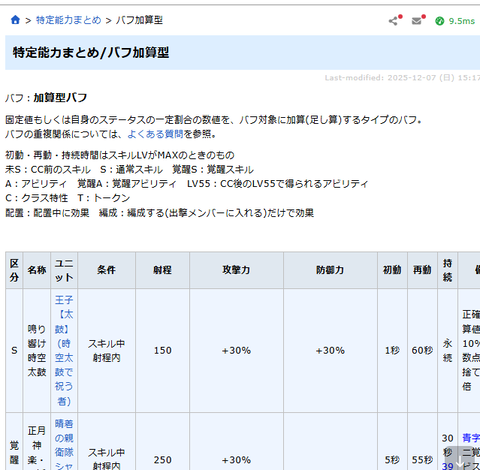This screenshot has height=470, width=480.
Task: Click the 条件 column header
Action: tap(106, 270)
